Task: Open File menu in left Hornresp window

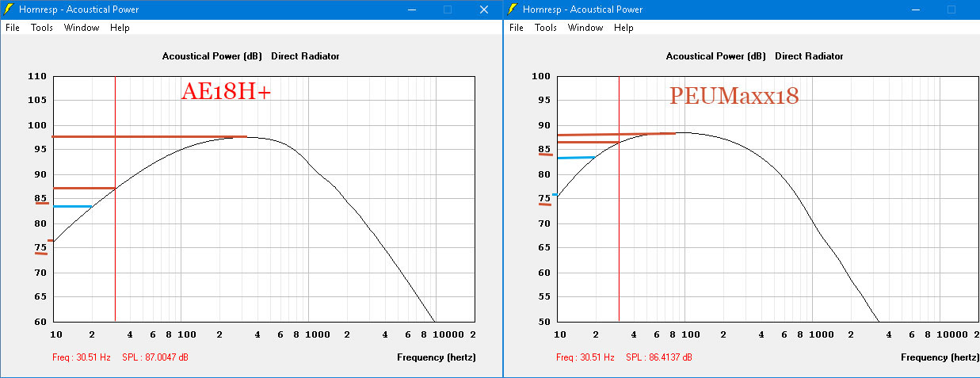Action: point(13,28)
